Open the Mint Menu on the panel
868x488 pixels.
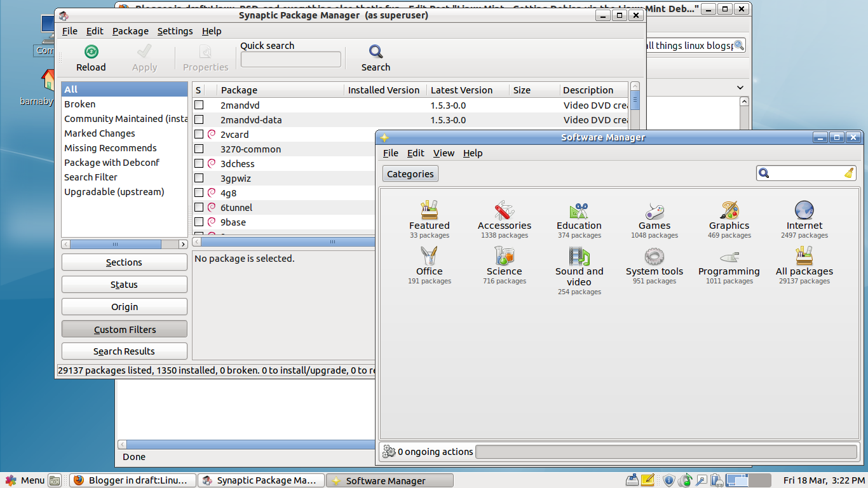click(25, 480)
